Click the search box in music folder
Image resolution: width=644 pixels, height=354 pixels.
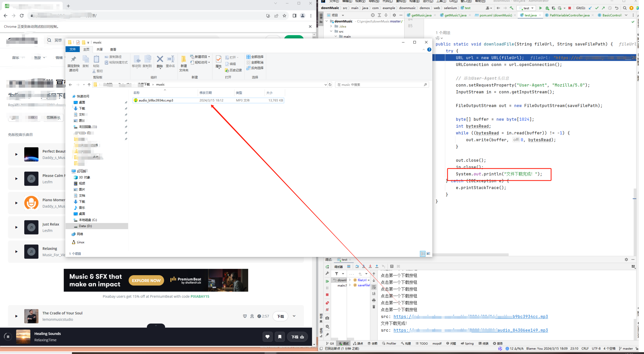coord(380,85)
